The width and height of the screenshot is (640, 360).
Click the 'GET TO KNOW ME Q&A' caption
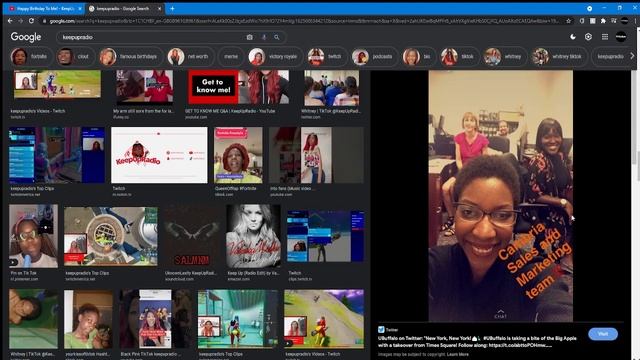click(230, 111)
